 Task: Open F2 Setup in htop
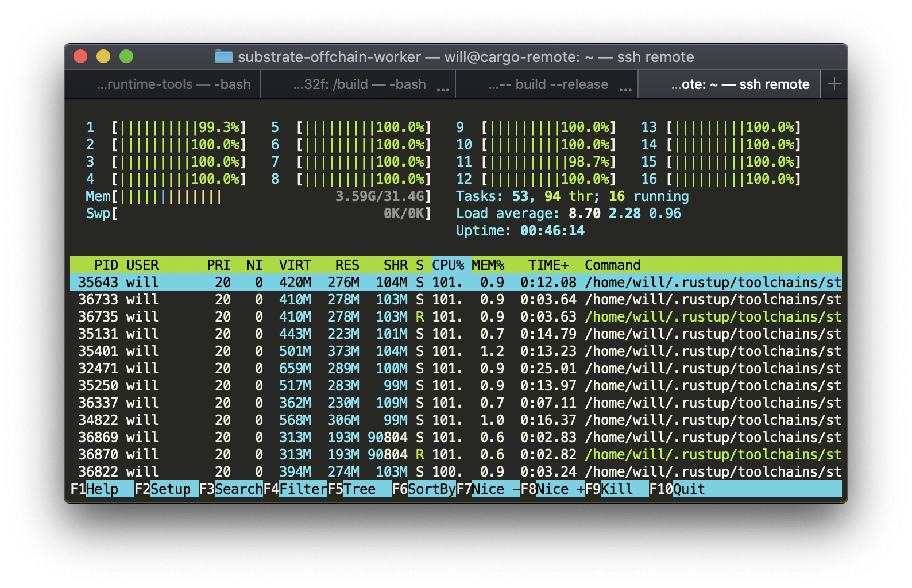pyautogui.click(x=167, y=489)
